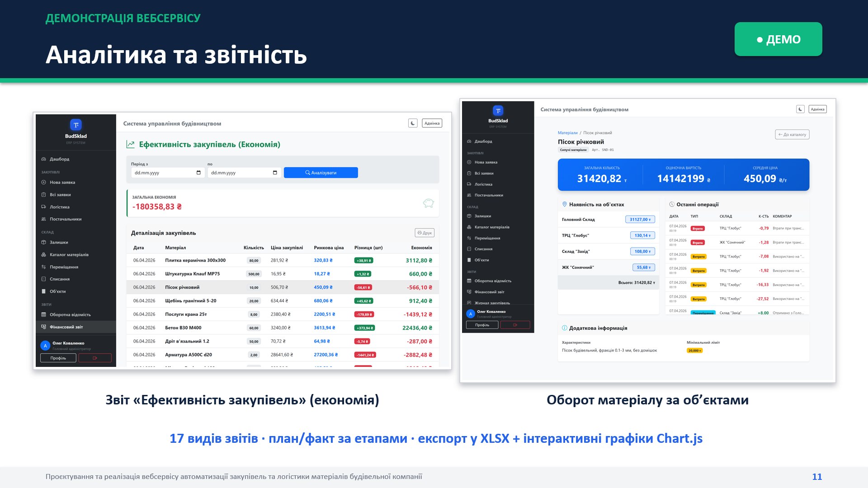Click clock icon beside Останні операції
Screen dimensions: 868x488
[x=672, y=204]
